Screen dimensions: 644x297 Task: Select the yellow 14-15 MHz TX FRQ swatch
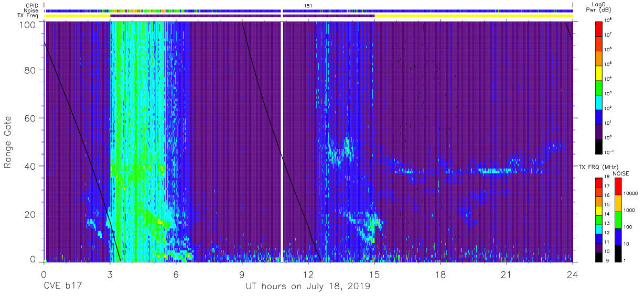click(599, 211)
